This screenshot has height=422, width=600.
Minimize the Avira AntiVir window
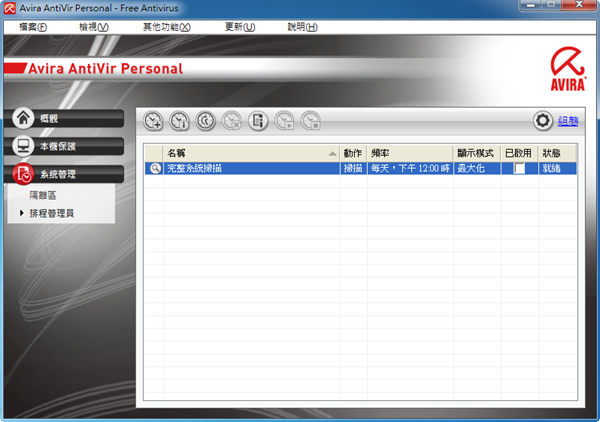[531, 5]
